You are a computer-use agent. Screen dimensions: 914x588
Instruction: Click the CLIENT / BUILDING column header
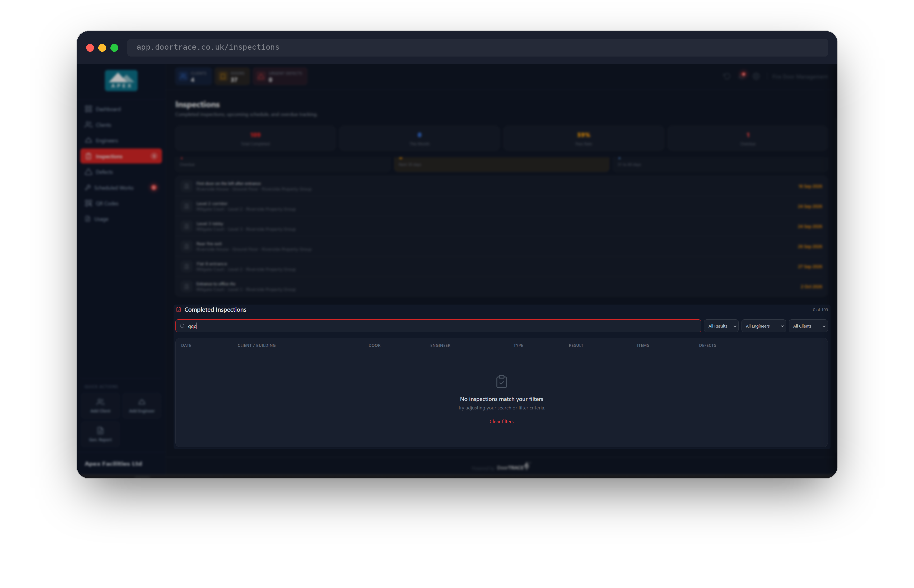click(x=257, y=346)
